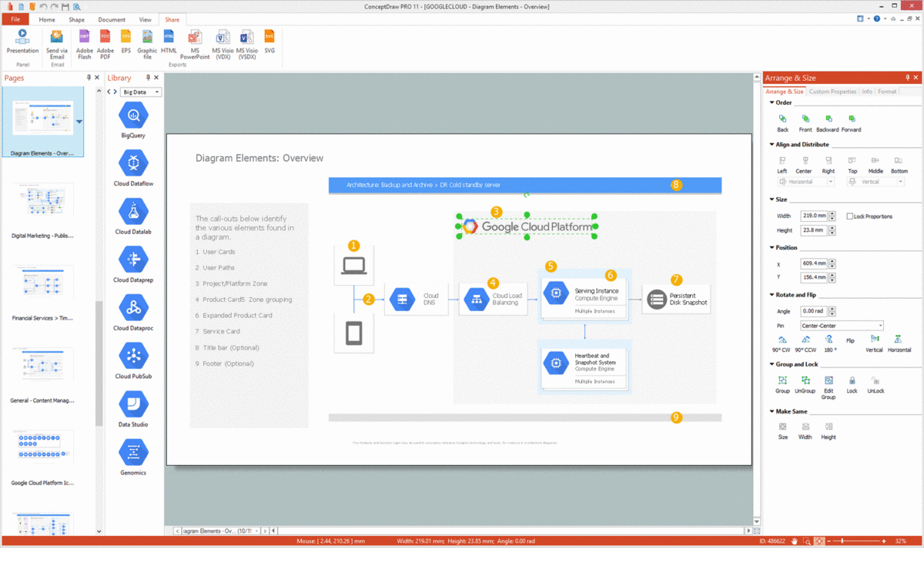Open the File menu
The height and width of the screenshot is (566, 924).
point(15,19)
